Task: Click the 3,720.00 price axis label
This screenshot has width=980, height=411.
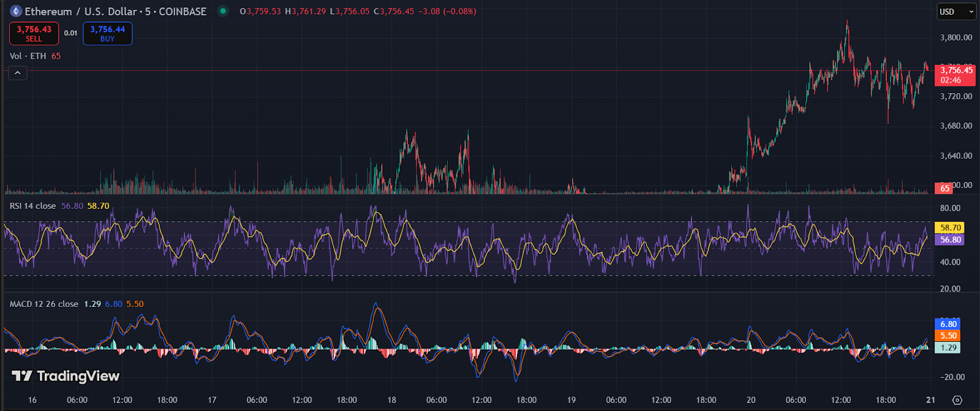Action: click(956, 96)
